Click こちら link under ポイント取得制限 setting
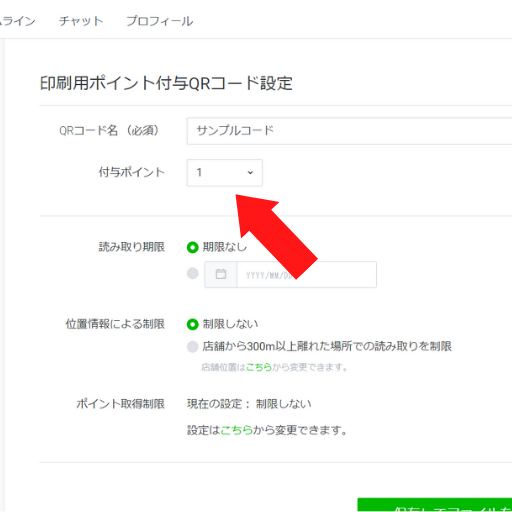The height and width of the screenshot is (512, 512). point(237,430)
